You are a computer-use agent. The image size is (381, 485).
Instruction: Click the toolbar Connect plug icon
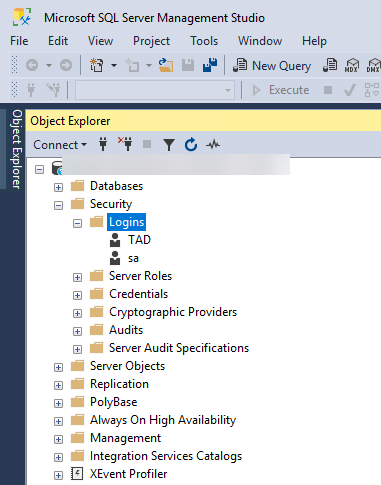pyautogui.click(x=31, y=90)
